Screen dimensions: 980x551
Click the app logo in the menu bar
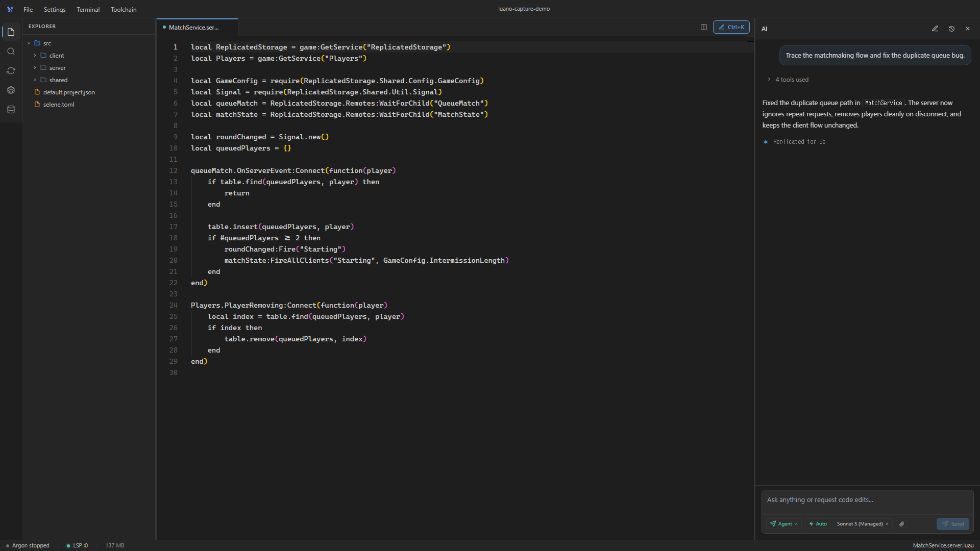[x=10, y=9]
